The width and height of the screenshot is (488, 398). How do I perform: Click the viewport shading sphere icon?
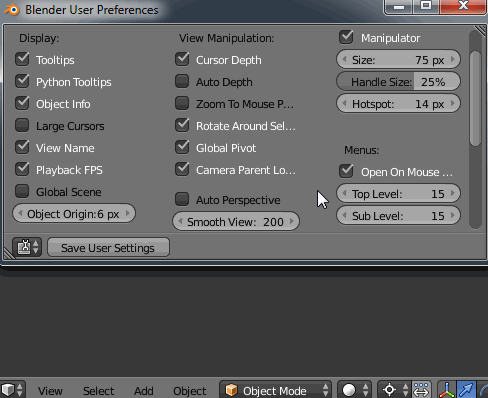[349, 390]
